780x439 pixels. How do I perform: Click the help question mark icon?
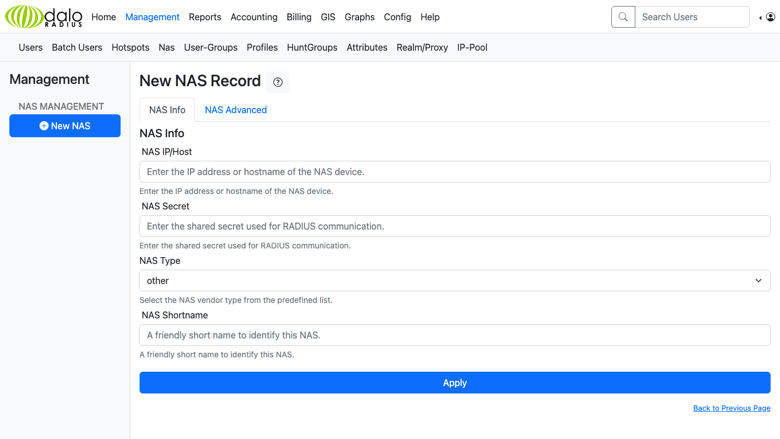(278, 82)
